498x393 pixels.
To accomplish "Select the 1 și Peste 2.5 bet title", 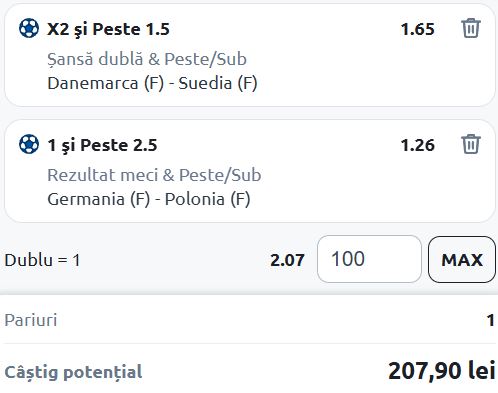I will click(x=102, y=145).
